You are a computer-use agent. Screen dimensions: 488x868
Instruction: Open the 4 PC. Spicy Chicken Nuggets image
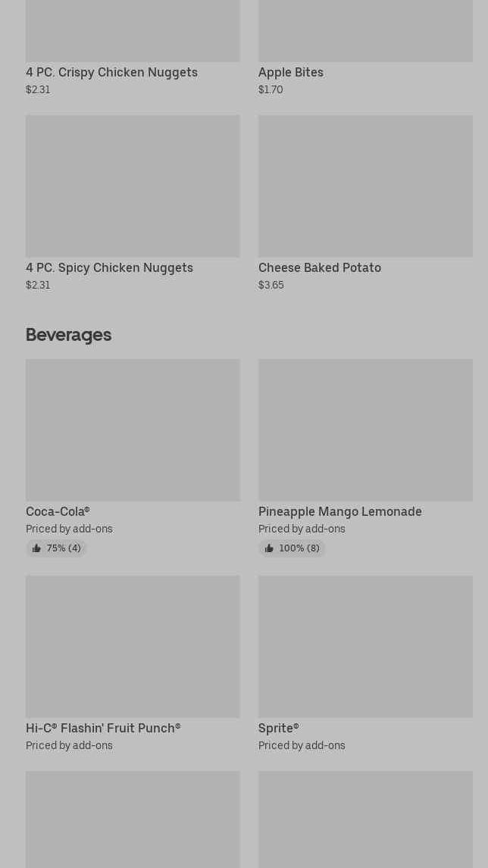pyautogui.click(x=133, y=186)
